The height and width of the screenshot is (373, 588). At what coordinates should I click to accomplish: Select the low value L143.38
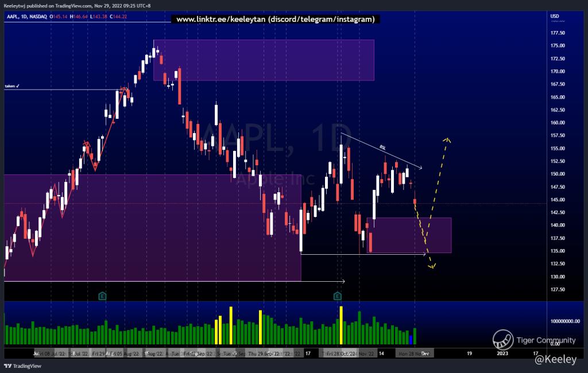(99, 17)
